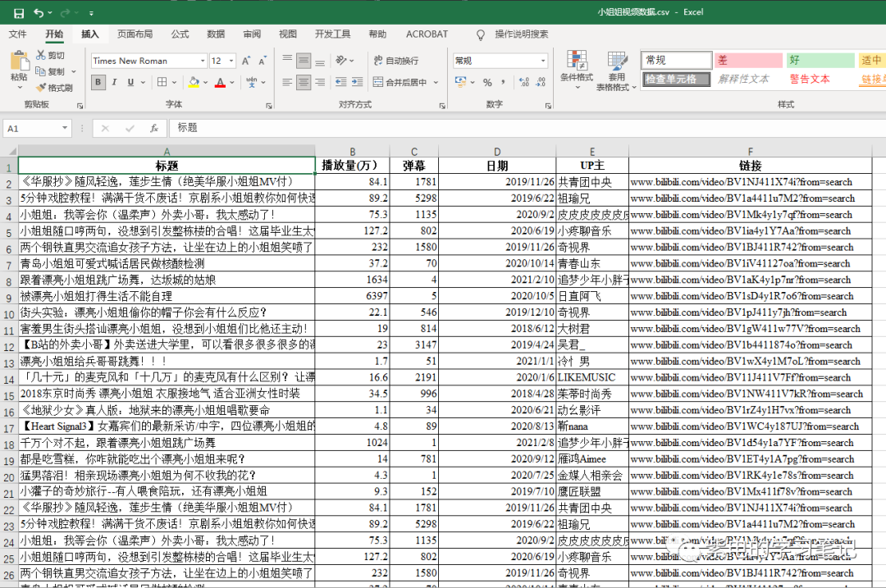Switch to the 页面布局 ribbon tab
This screenshot has height=588, width=886.
[135, 34]
